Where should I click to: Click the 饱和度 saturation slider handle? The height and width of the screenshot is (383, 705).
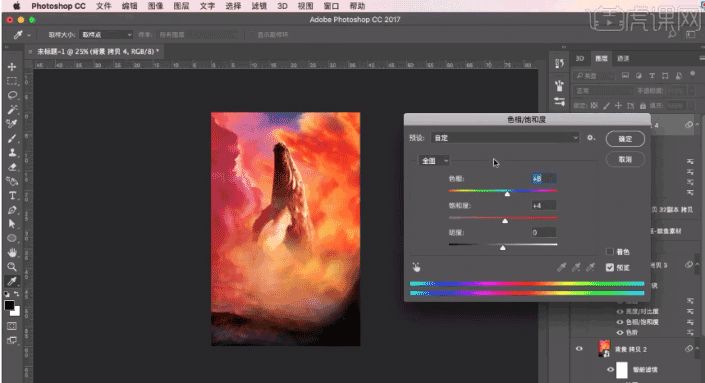(505, 221)
